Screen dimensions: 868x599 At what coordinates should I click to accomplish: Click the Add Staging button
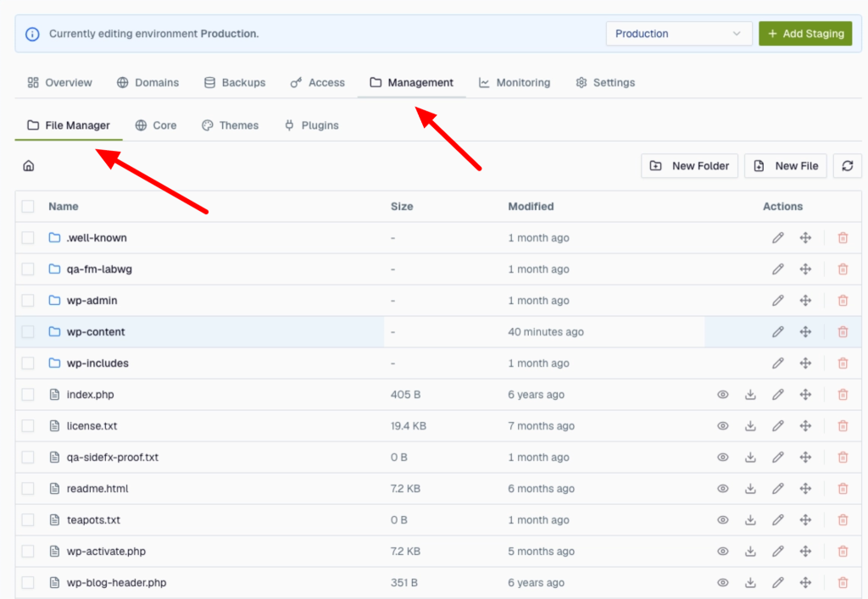click(805, 34)
